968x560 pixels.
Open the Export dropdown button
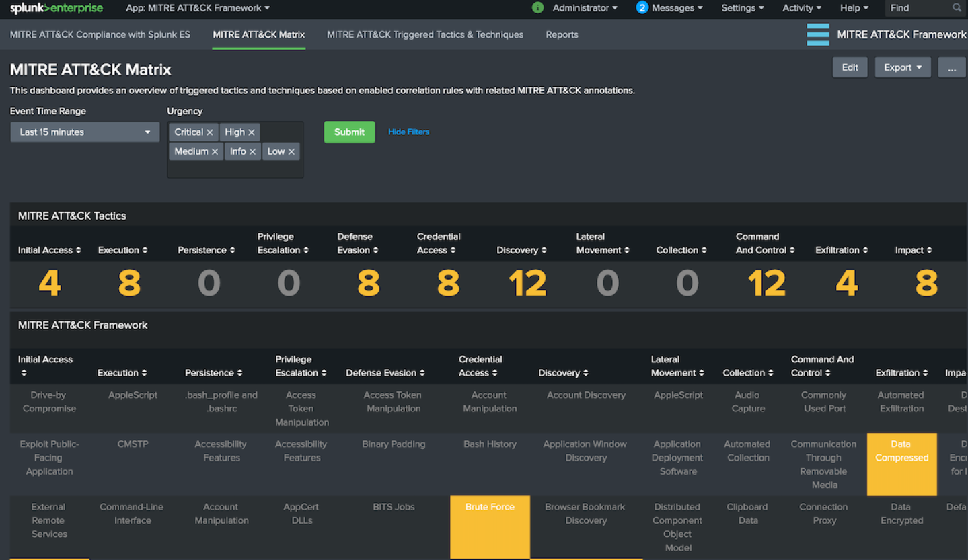point(903,67)
